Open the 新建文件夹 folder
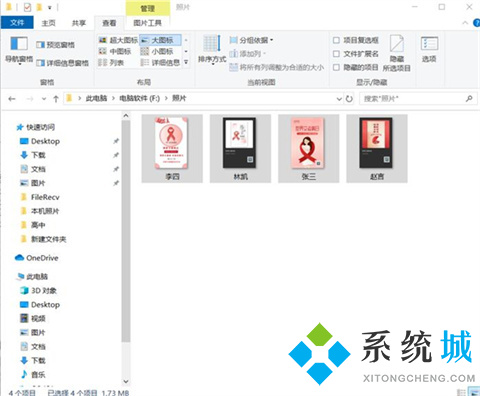 [x=43, y=239]
